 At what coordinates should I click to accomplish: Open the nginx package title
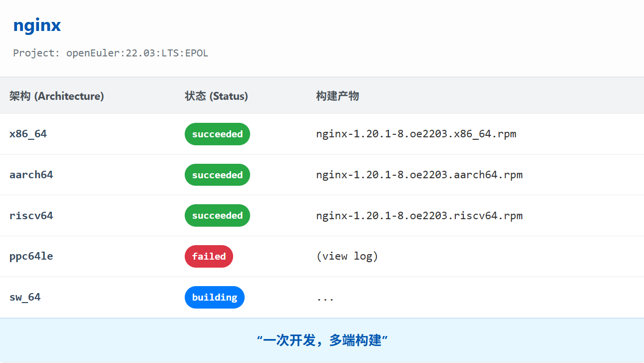37,25
